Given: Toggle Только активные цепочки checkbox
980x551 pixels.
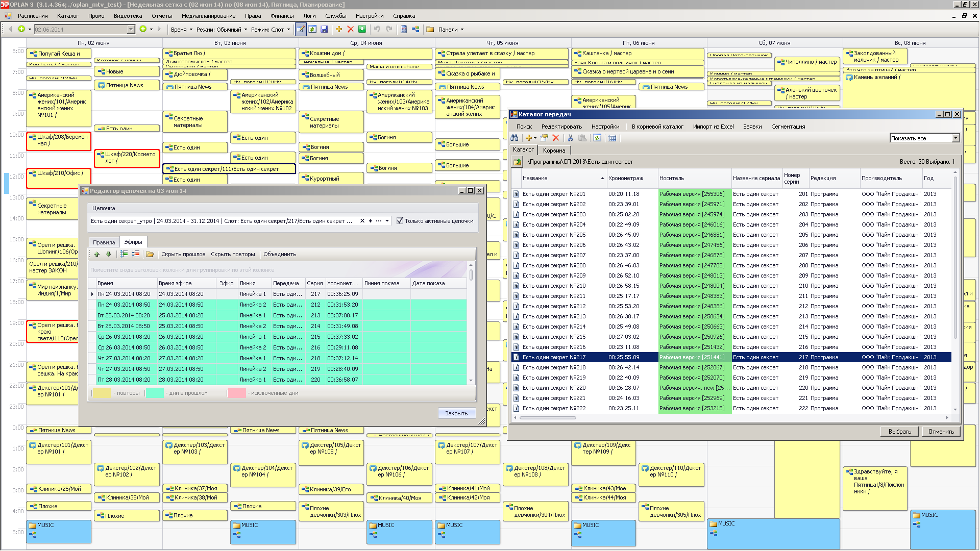Looking at the screenshot, I should 400,221.
